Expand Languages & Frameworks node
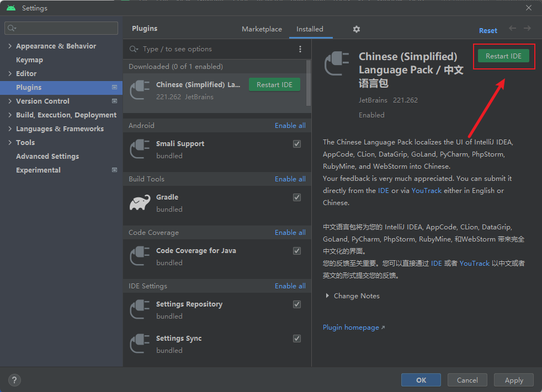Viewport: 542px width, 392px height. pos(10,129)
